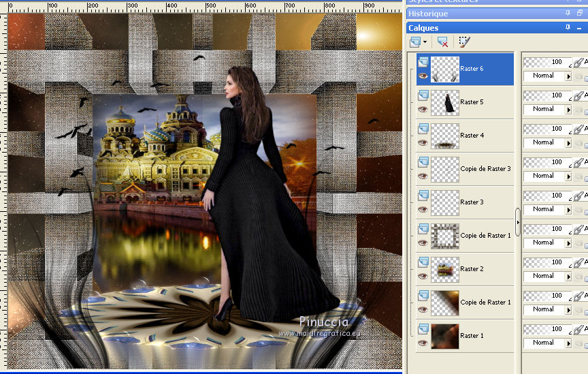This screenshot has height=374, width=588.
Task: Restore the Historique palette window icon
Action: pos(579,13)
